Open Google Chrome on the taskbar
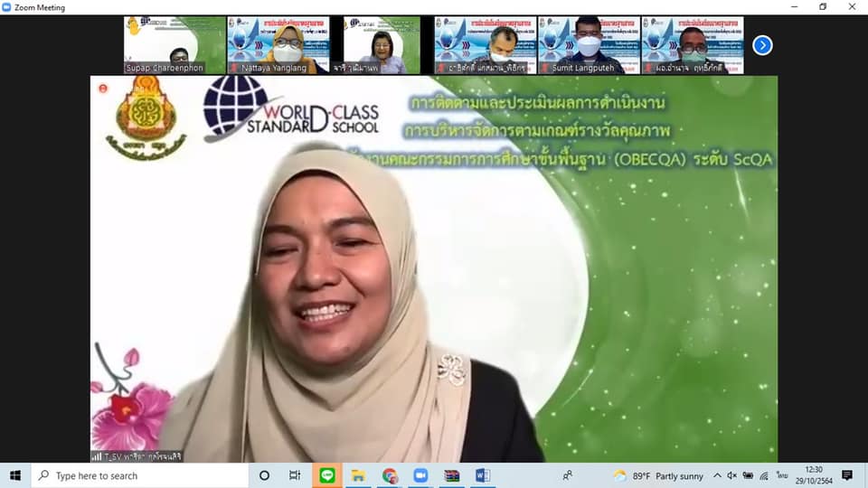The image size is (868, 488). (x=390, y=475)
